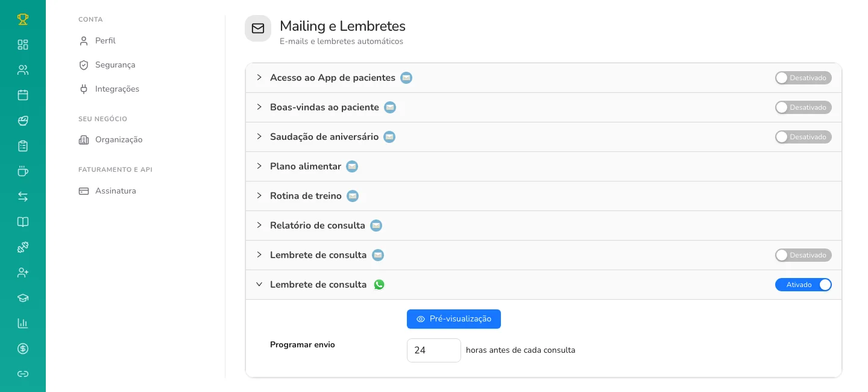Open the dashboard grid icon in the sidebar
The width and height of the screenshot is (868, 392).
23,45
